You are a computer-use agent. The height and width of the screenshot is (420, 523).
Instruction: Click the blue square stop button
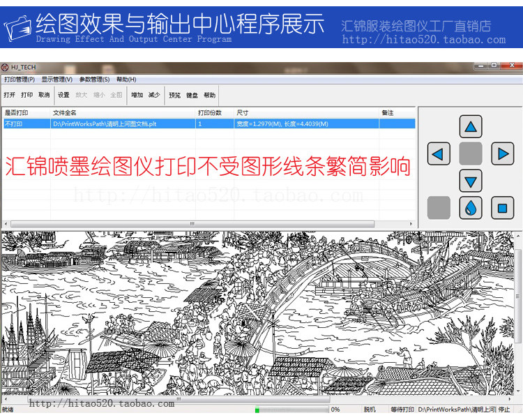click(502, 208)
